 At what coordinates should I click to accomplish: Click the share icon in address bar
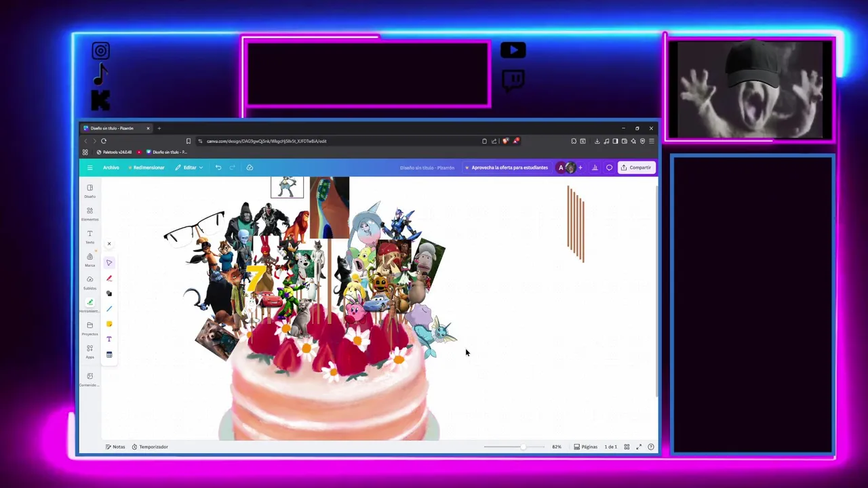494,141
